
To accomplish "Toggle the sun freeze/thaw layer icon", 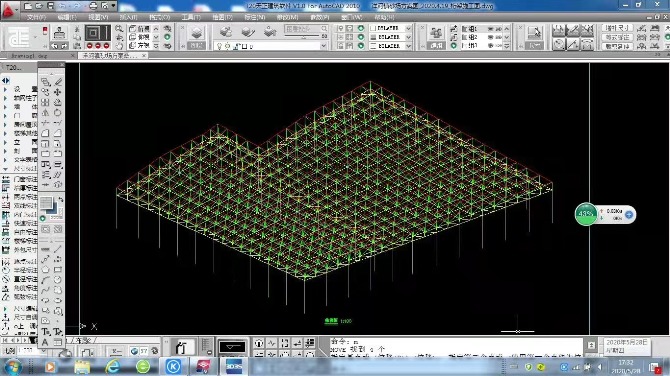I will [227, 46].
